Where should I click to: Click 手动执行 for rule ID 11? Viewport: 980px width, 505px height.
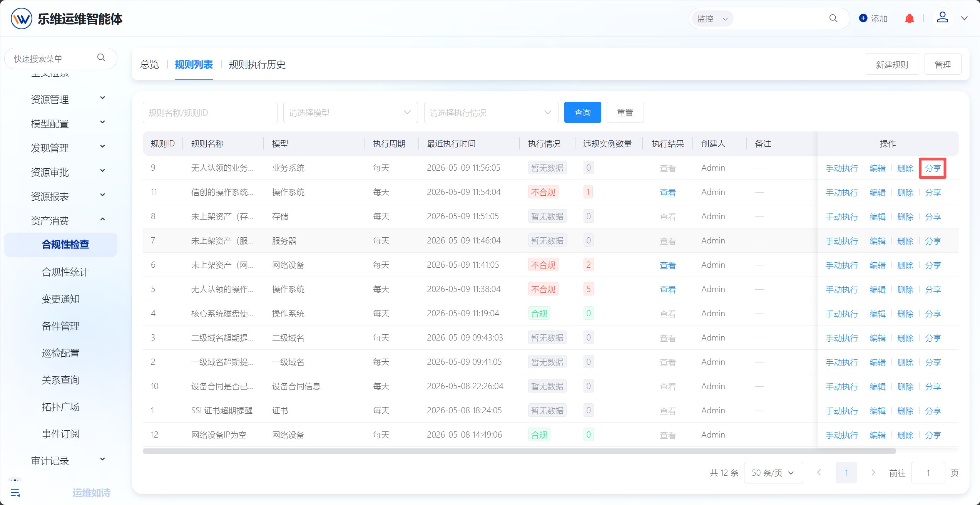pyautogui.click(x=842, y=193)
